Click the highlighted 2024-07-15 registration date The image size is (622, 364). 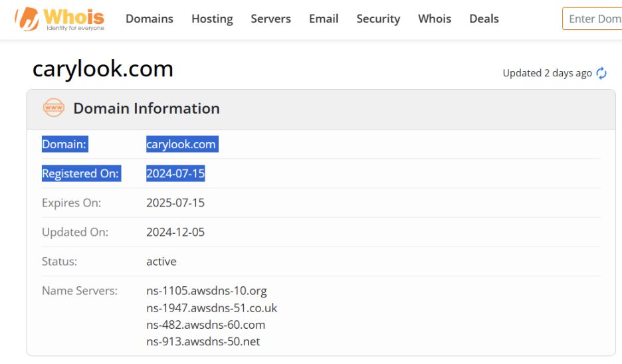coord(175,173)
